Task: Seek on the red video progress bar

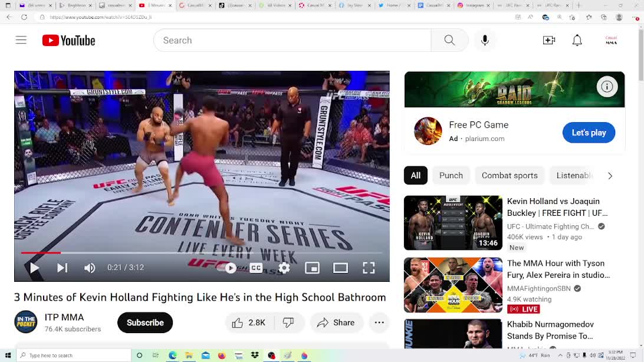Action: tap(202, 253)
